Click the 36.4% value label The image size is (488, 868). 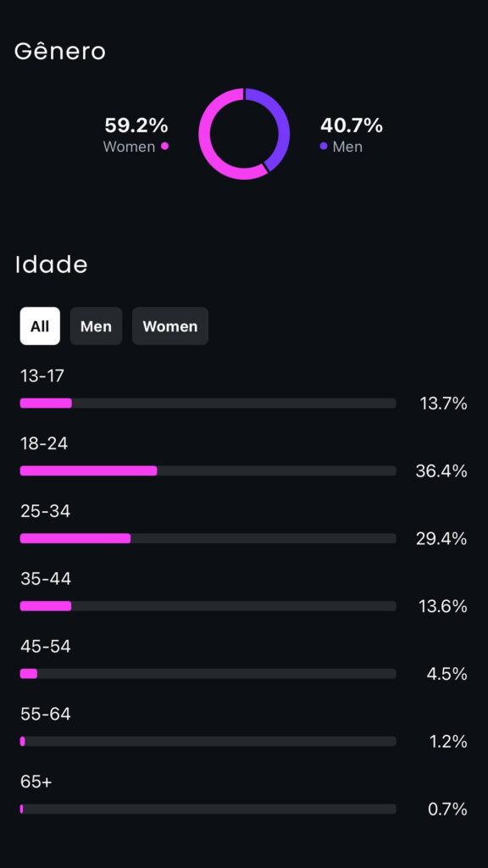[441, 471]
